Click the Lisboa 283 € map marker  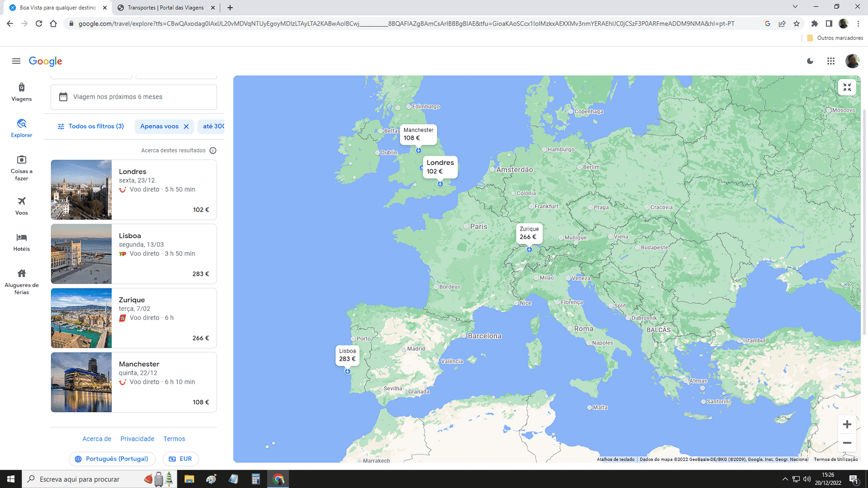347,355
